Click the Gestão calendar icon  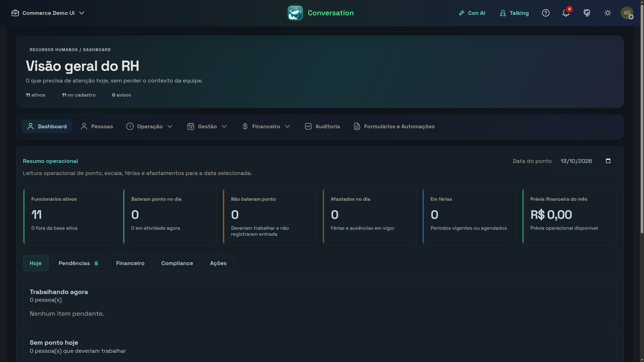191,126
